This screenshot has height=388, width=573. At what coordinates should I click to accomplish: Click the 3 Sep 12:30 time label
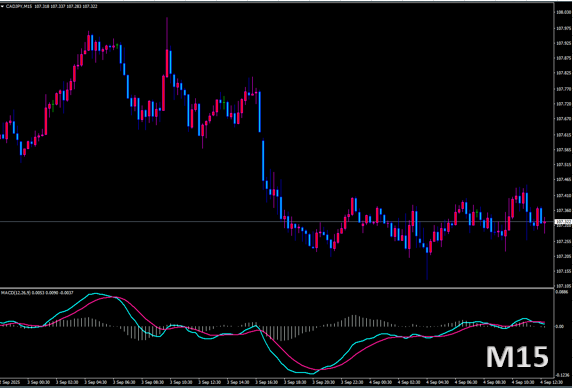pyautogui.click(x=210, y=382)
